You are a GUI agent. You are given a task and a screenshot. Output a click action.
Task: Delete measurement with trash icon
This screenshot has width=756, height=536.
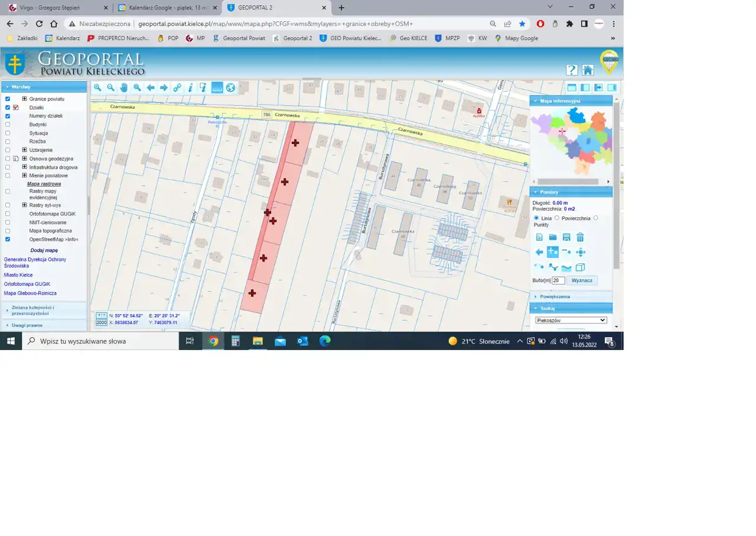coord(580,237)
